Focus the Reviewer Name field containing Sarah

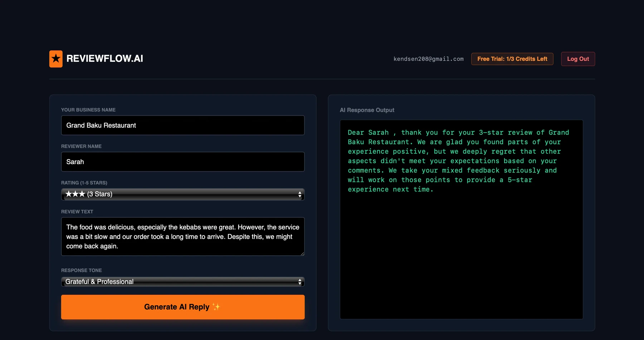(183, 162)
